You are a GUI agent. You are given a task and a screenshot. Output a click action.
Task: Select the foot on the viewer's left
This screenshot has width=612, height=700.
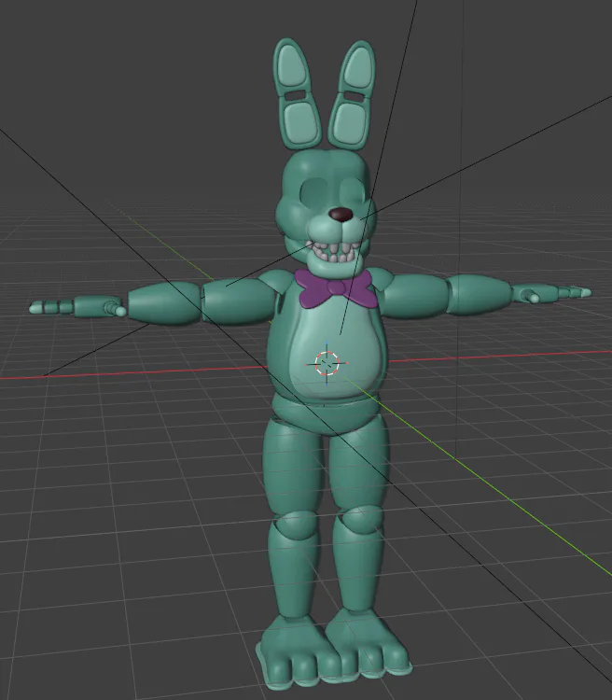coord(297,652)
